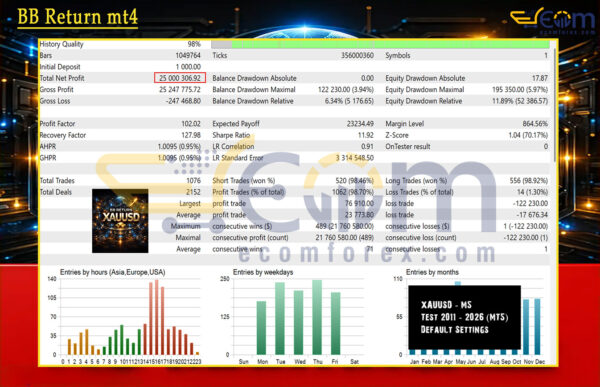This screenshot has width=600, height=387.
Task: Open the XAUUSD product thumbnail image
Action: (120, 221)
